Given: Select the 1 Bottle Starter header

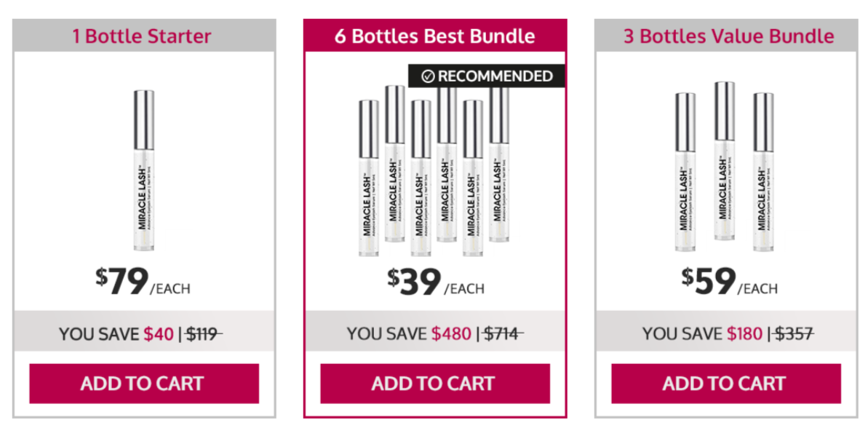Looking at the screenshot, I should pyautogui.click(x=141, y=36).
